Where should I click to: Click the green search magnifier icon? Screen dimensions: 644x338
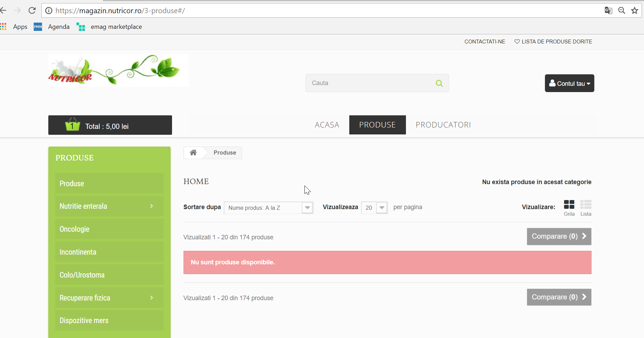click(x=439, y=83)
